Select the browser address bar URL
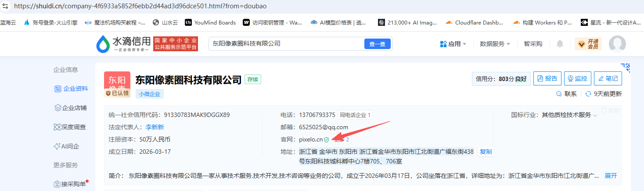Viewport: 644px width, 191px height. (140, 6)
